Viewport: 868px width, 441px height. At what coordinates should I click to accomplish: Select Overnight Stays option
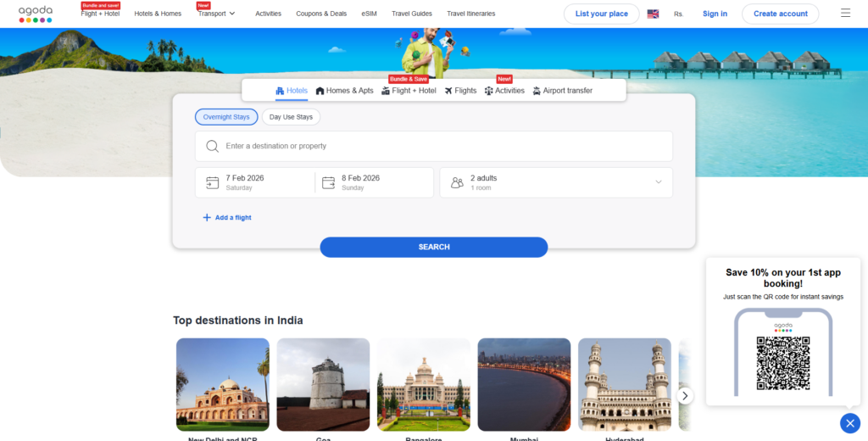click(226, 117)
